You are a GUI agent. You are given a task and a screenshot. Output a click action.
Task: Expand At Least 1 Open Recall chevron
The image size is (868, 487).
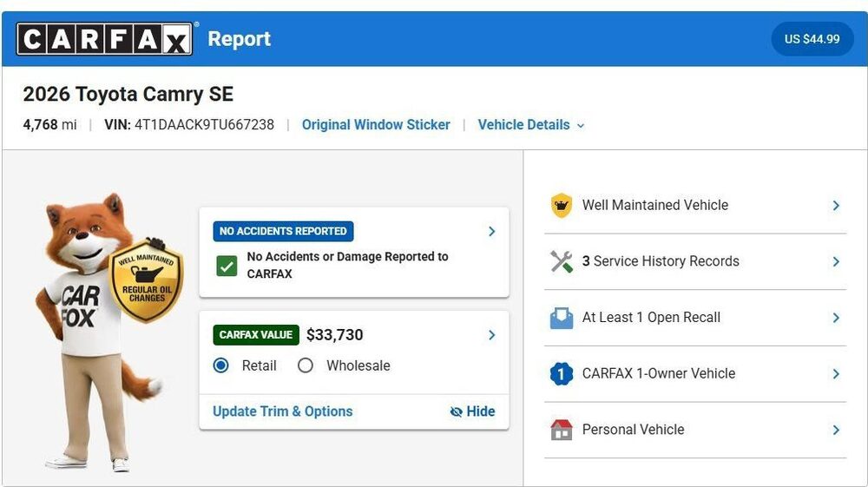click(836, 318)
